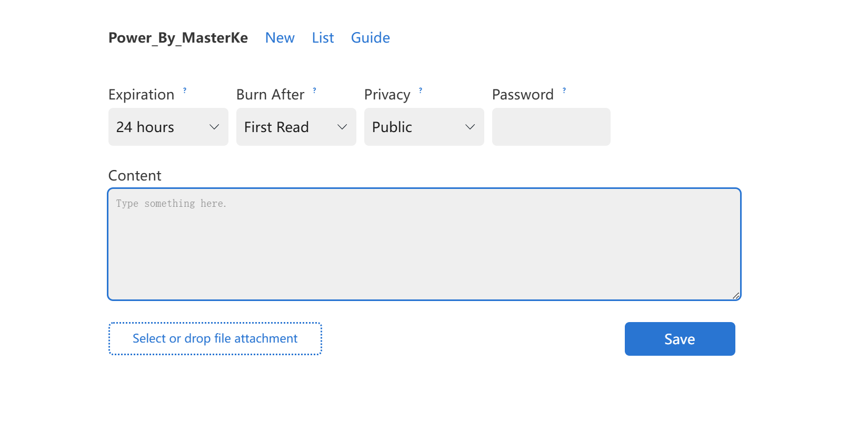This screenshot has height=421, width=868.
Task: Click the Burn After help question mark
Action: point(314,91)
